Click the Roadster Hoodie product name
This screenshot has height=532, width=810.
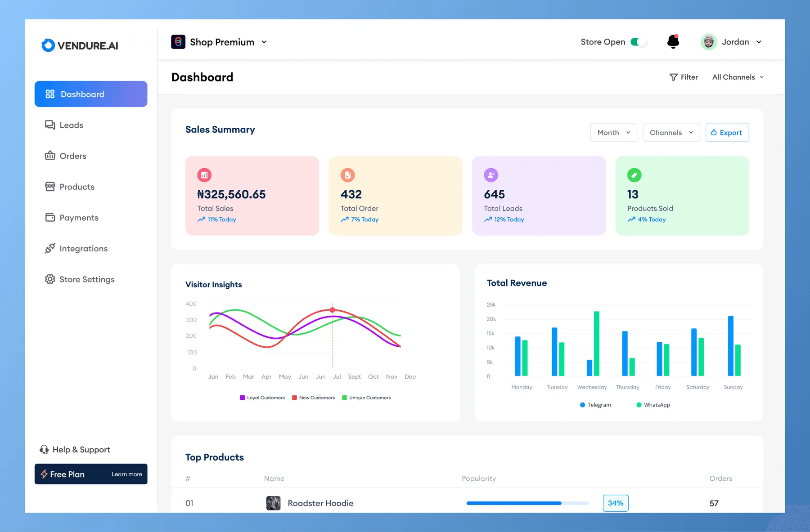coord(320,503)
